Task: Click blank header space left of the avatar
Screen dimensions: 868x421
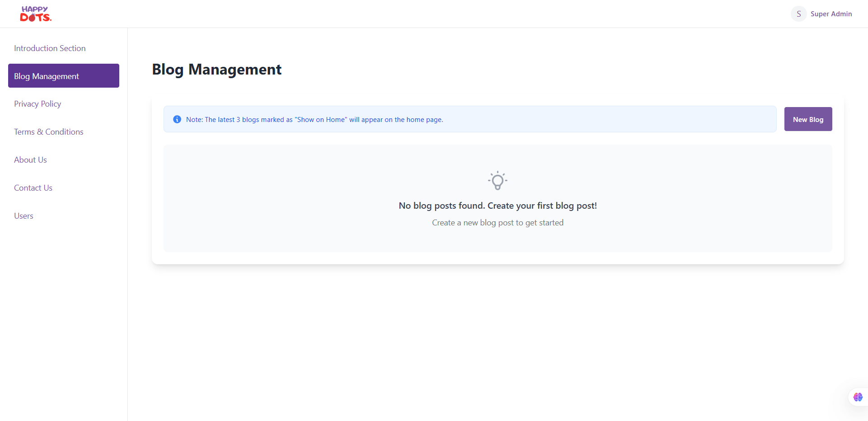Action: click(452, 14)
